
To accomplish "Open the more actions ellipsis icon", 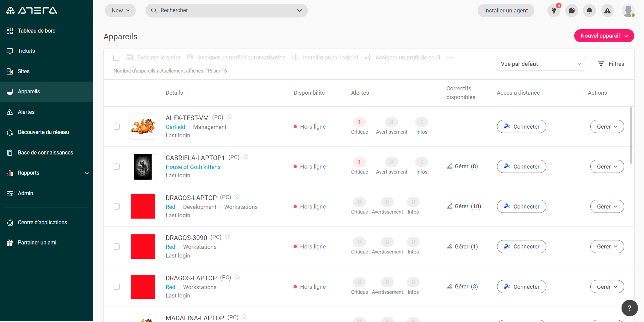I will coord(450,57).
